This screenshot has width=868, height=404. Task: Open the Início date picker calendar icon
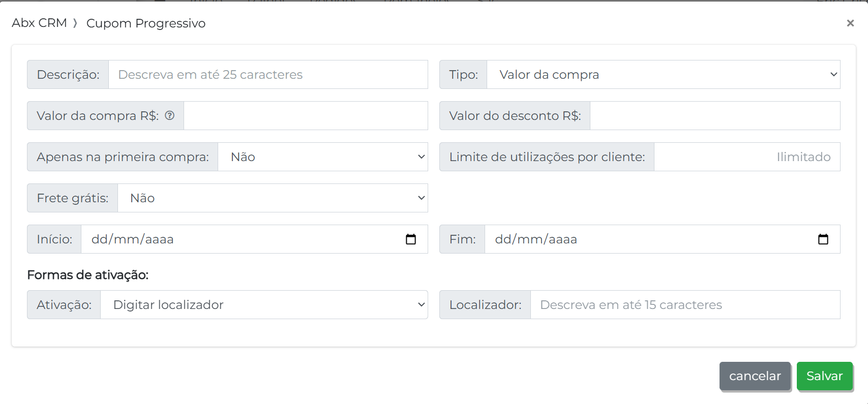(x=411, y=239)
